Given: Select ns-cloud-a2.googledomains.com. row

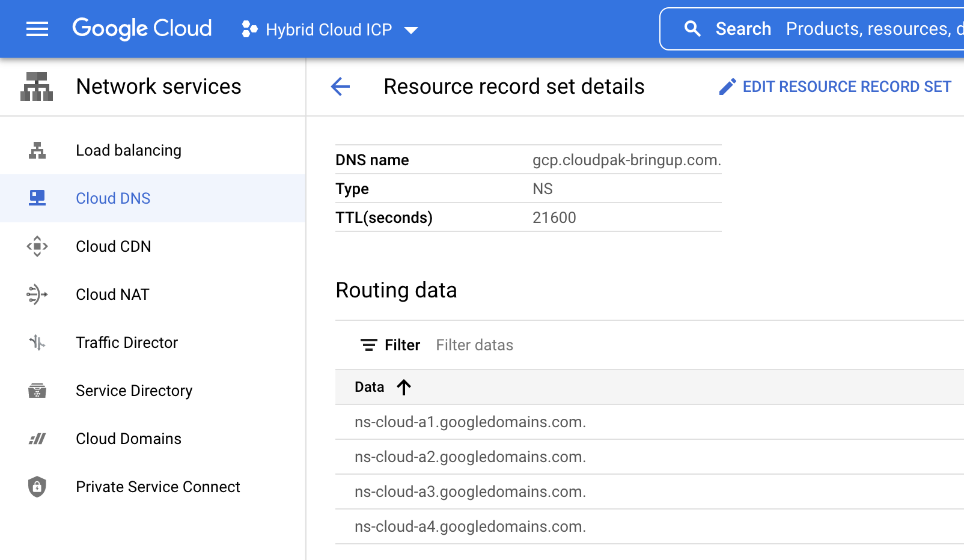Looking at the screenshot, I should (x=650, y=457).
